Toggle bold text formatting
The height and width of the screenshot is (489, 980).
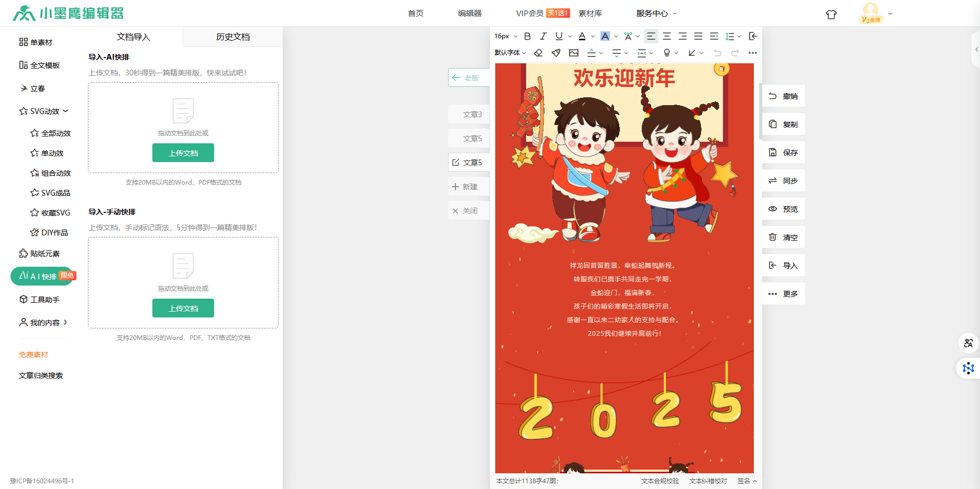coord(527,36)
